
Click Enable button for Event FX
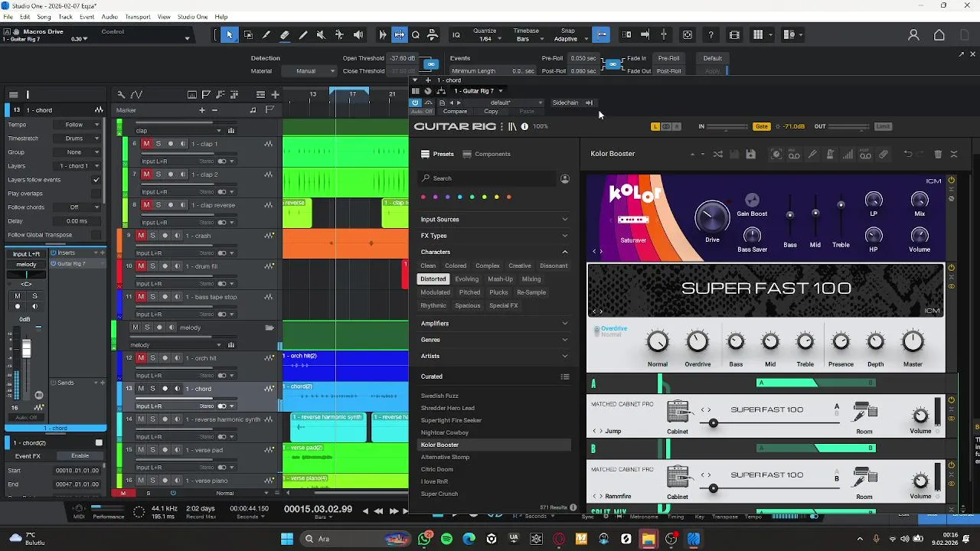click(80, 456)
